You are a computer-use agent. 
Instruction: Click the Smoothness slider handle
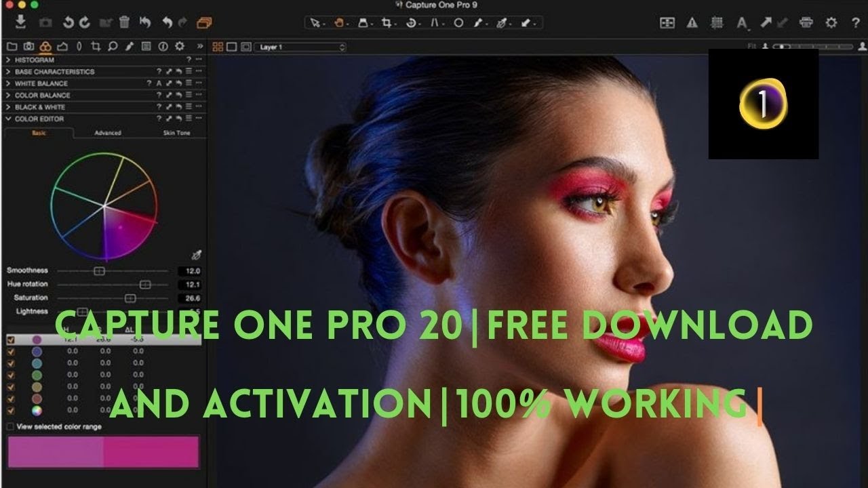[99, 270]
